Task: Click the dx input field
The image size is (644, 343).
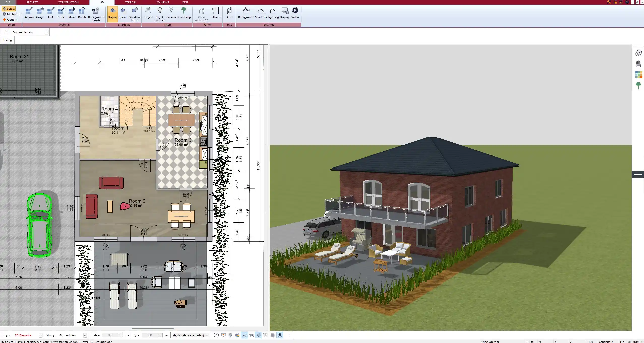Action: (x=110, y=335)
